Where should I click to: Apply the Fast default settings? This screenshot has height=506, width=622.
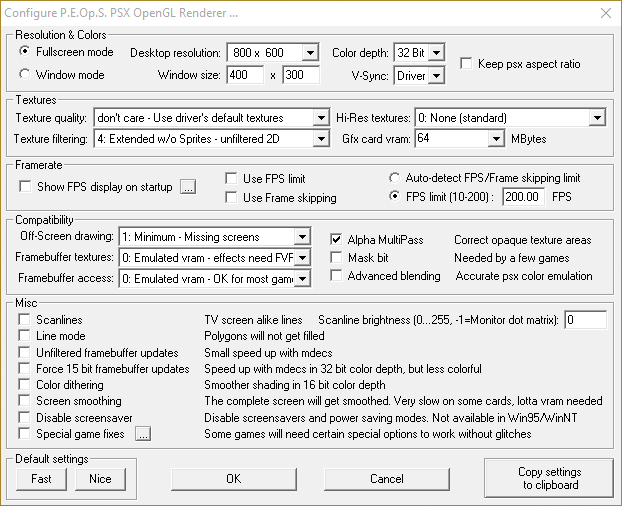point(41,479)
